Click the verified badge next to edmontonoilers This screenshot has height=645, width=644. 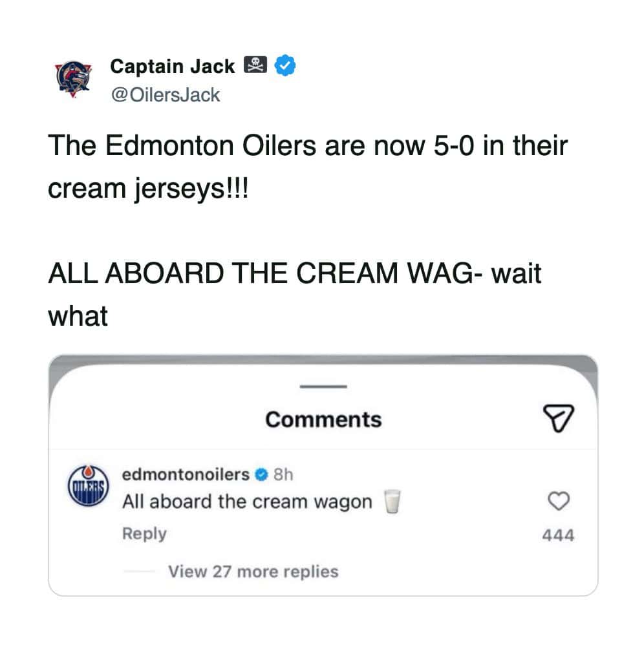tap(261, 475)
